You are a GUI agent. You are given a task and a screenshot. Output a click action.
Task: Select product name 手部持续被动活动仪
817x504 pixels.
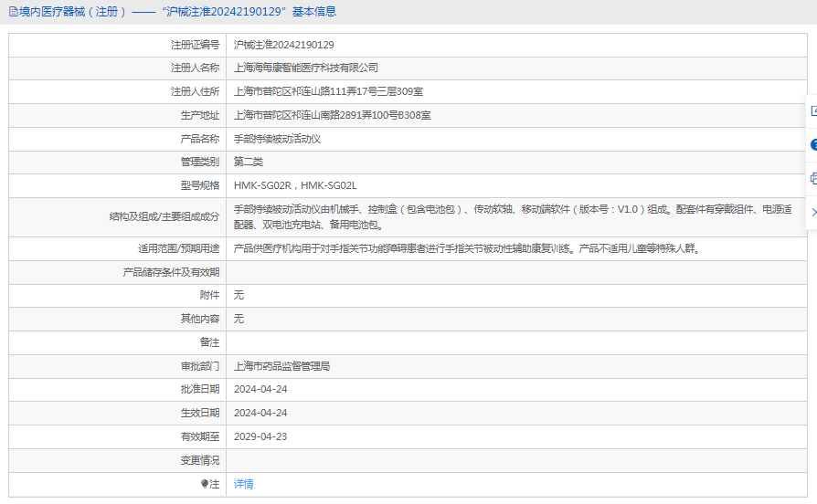pos(277,139)
